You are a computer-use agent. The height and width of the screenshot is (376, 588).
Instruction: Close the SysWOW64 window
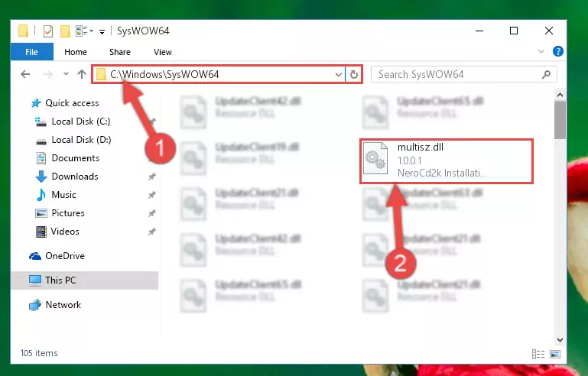[549, 31]
